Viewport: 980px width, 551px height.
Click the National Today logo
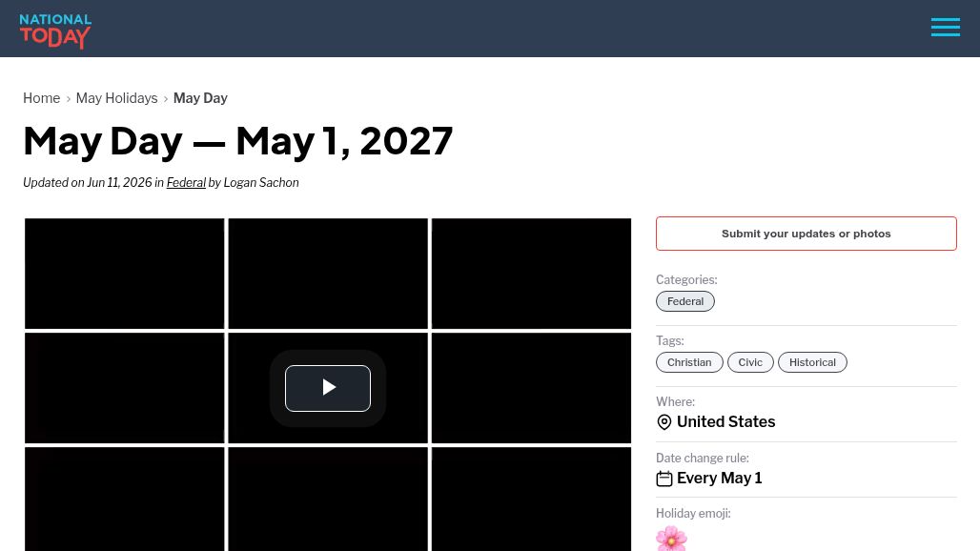point(55,31)
